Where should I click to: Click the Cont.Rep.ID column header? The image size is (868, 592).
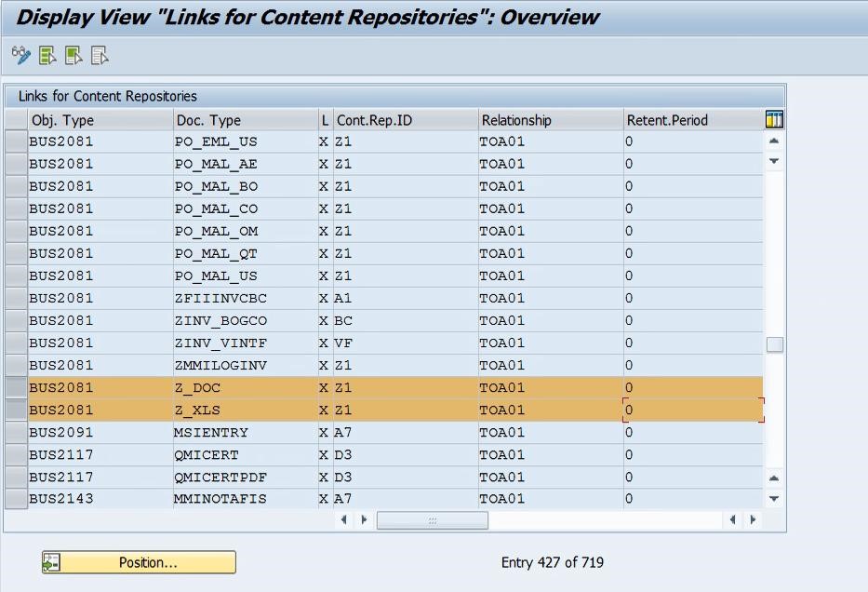tap(406, 120)
